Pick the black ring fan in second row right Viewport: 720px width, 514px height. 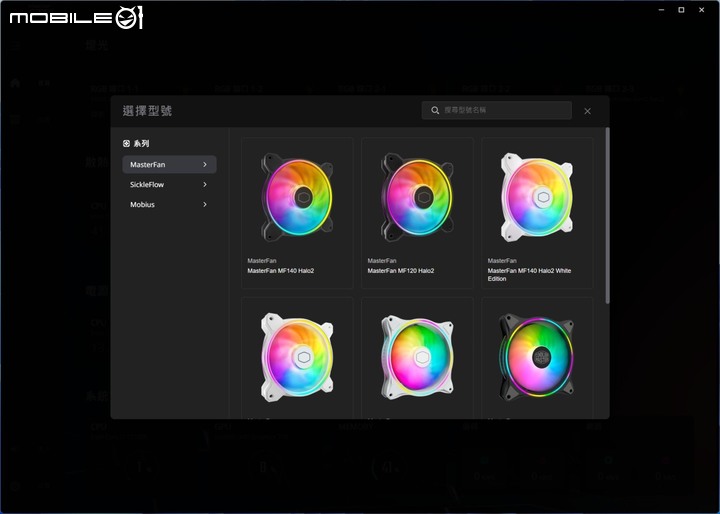tap(537, 357)
